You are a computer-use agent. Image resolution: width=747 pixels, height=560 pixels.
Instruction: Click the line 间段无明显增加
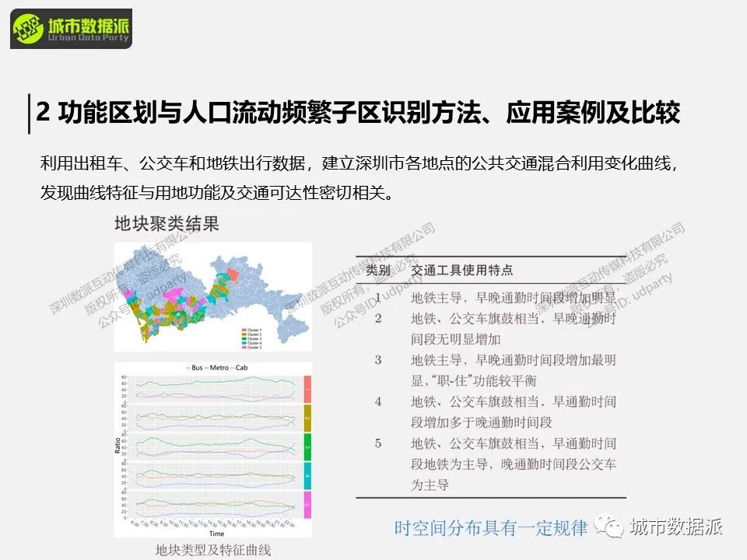(455, 339)
